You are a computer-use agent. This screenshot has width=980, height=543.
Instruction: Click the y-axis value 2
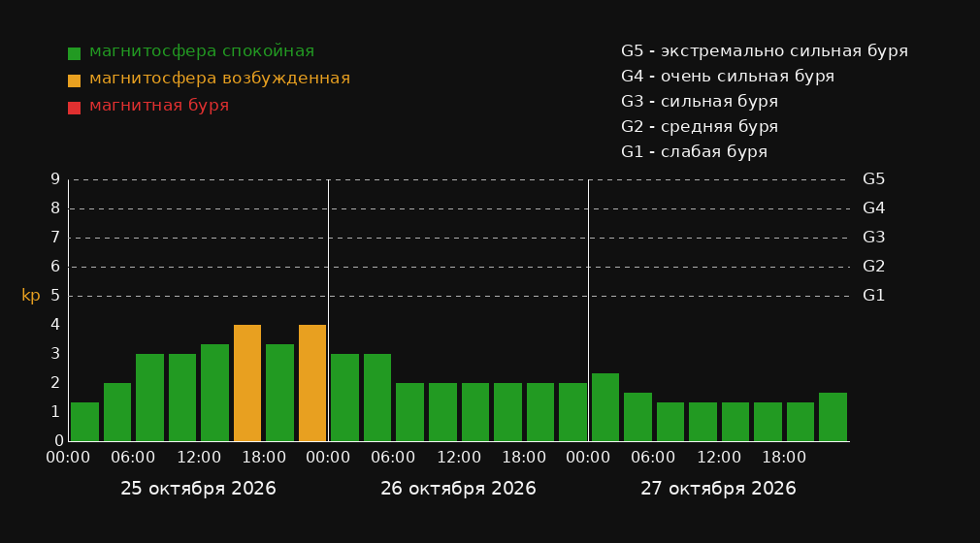point(55,382)
